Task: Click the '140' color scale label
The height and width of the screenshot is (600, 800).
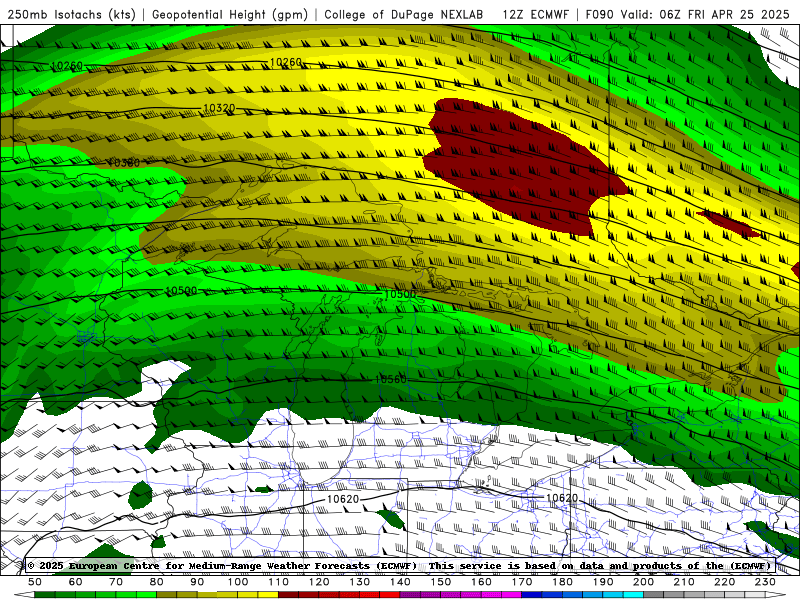Action: [401, 582]
